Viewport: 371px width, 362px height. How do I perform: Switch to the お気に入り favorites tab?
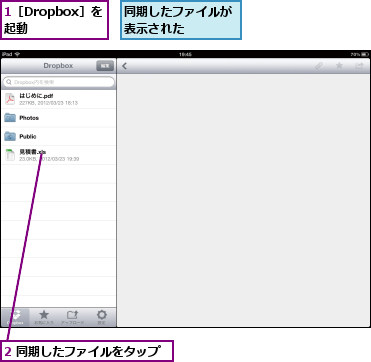click(x=44, y=317)
